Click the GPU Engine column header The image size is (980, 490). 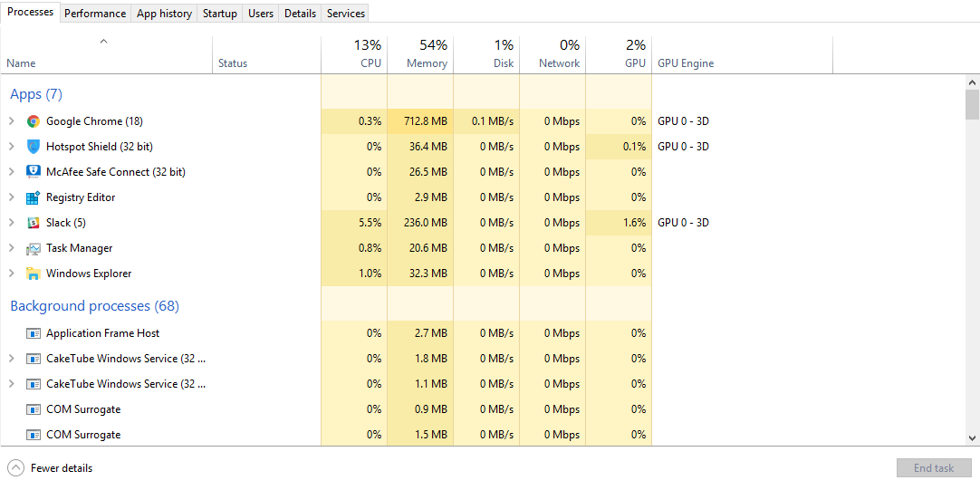[x=743, y=55]
